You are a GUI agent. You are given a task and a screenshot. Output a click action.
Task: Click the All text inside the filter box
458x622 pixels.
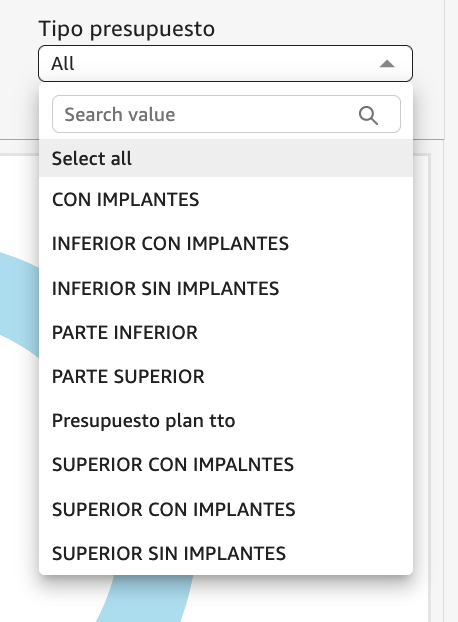(x=63, y=63)
